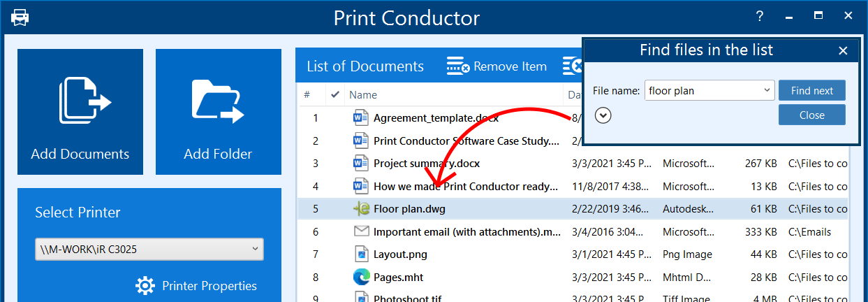Click the Edge icon of Pages.mht
Viewport: 868px width, 302px height.
[x=360, y=277]
